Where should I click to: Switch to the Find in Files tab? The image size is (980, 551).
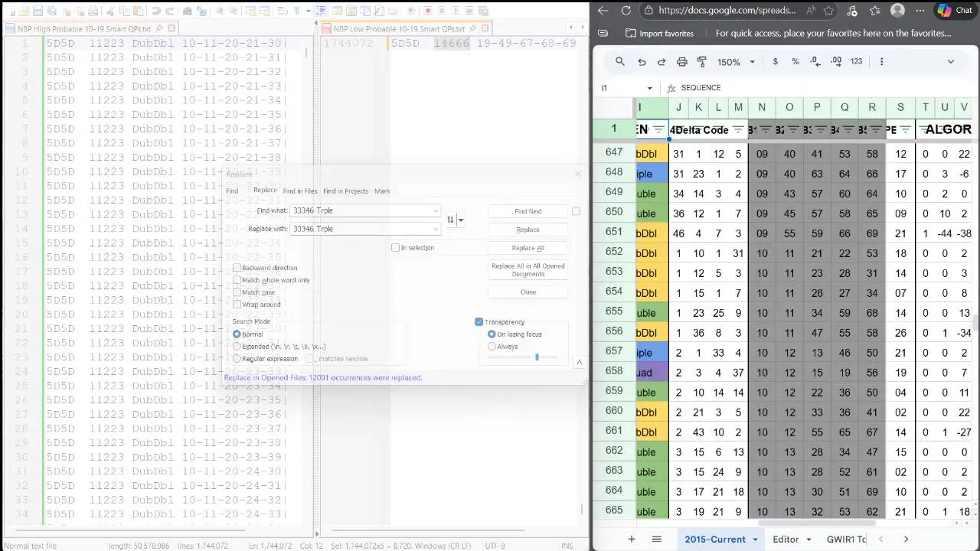pos(300,191)
